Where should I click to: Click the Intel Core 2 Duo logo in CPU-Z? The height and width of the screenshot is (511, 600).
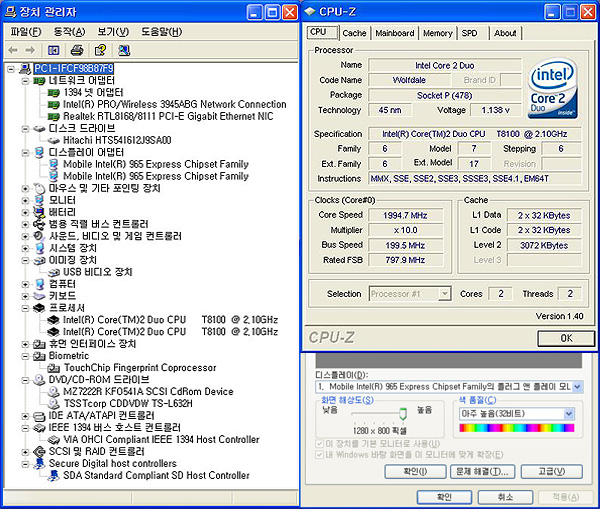pyautogui.click(x=553, y=89)
